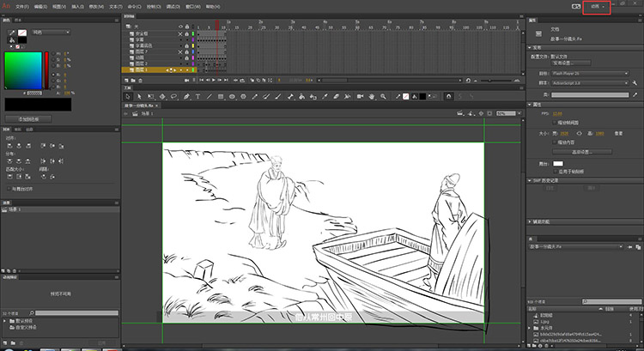Open the ActionScript 3.0 script dropdown

click(x=590, y=83)
